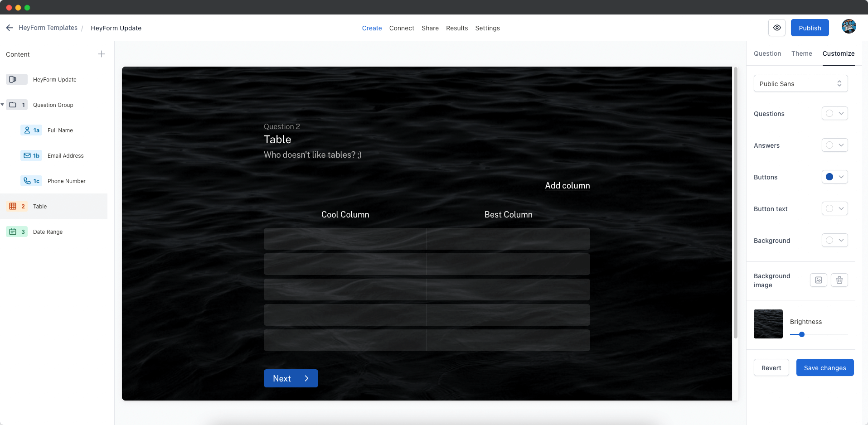Select the Phone Number item in sidebar
Screen dimensions: 868x425
pyautogui.click(x=54, y=181)
